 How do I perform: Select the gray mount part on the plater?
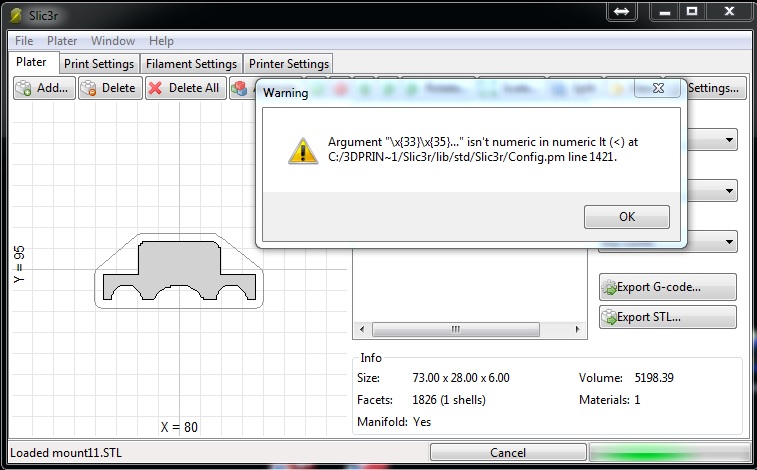point(179,263)
